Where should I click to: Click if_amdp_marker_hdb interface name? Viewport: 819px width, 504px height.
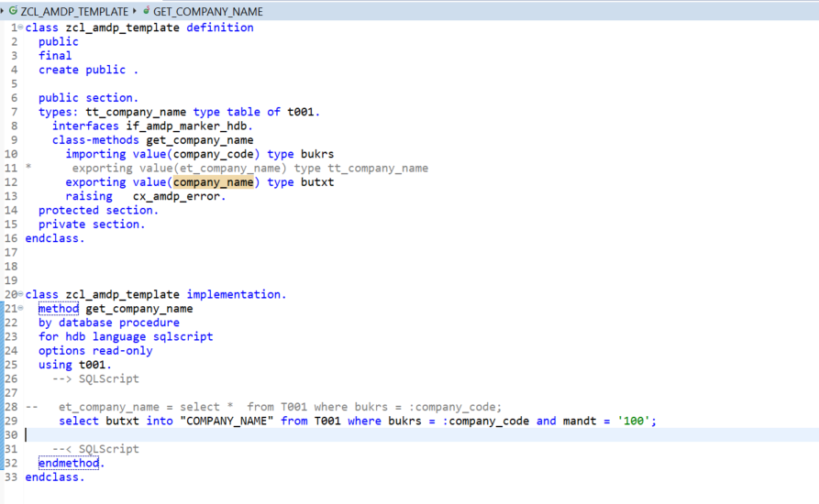[186, 126]
